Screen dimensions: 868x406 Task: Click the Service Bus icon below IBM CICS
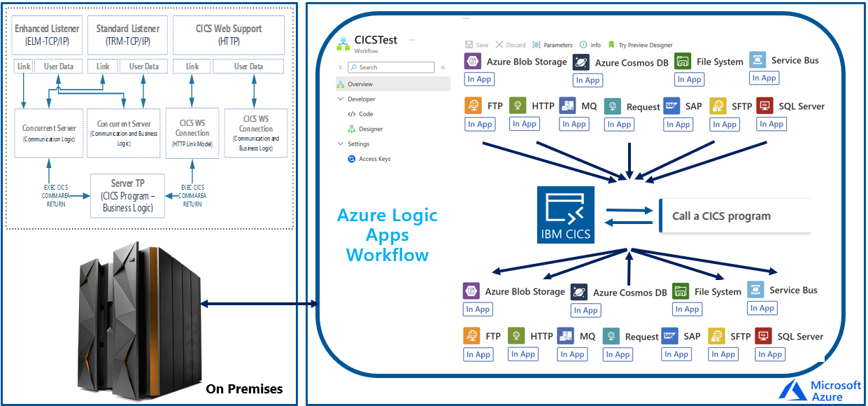[755, 290]
